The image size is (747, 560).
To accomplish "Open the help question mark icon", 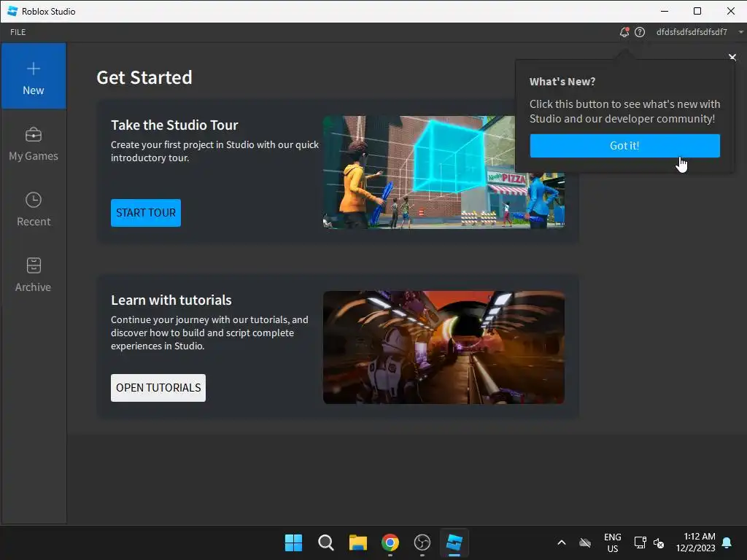I will click(x=640, y=32).
